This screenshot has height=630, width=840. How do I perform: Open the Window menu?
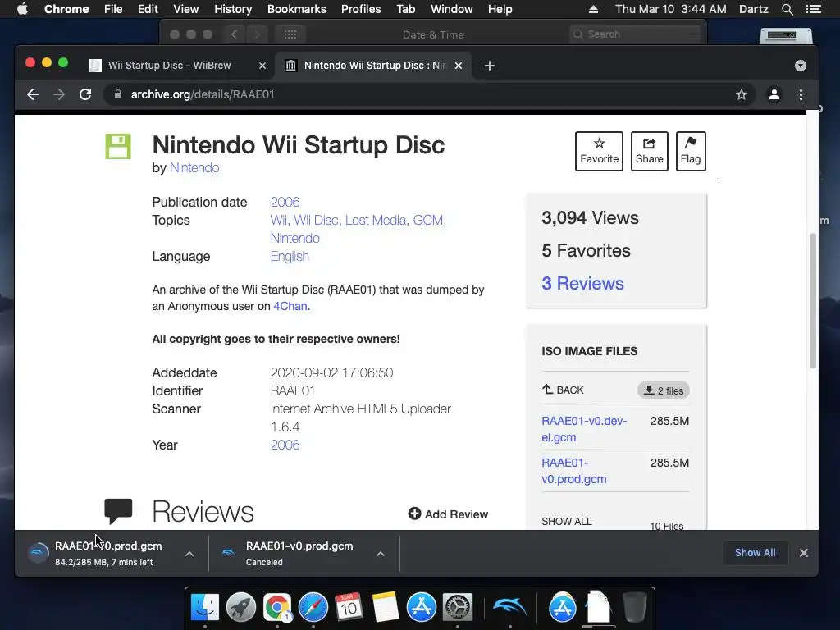452,9
